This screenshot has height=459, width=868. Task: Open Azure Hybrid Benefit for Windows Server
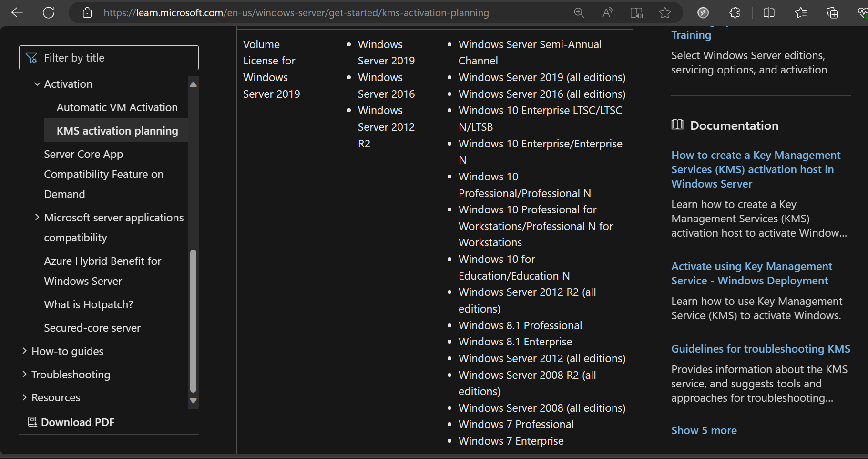[102, 271]
